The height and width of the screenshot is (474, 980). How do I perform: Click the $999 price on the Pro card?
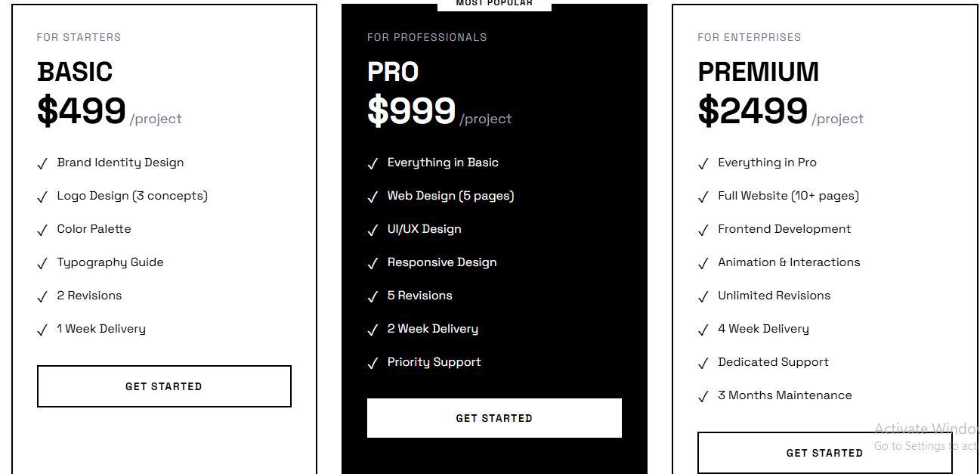click(412, 110)
